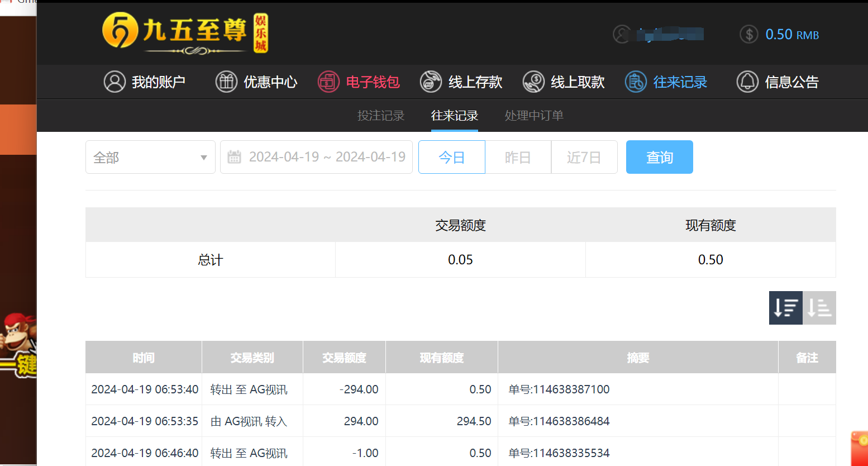Screen dimensions: 868x466
Task: Click the -294.00 transaction amount
Action: pyautogui.click(x=359, y=389)
